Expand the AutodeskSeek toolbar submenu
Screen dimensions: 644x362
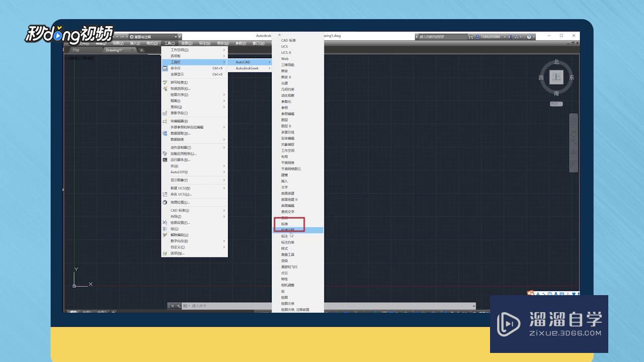[250, 68]
